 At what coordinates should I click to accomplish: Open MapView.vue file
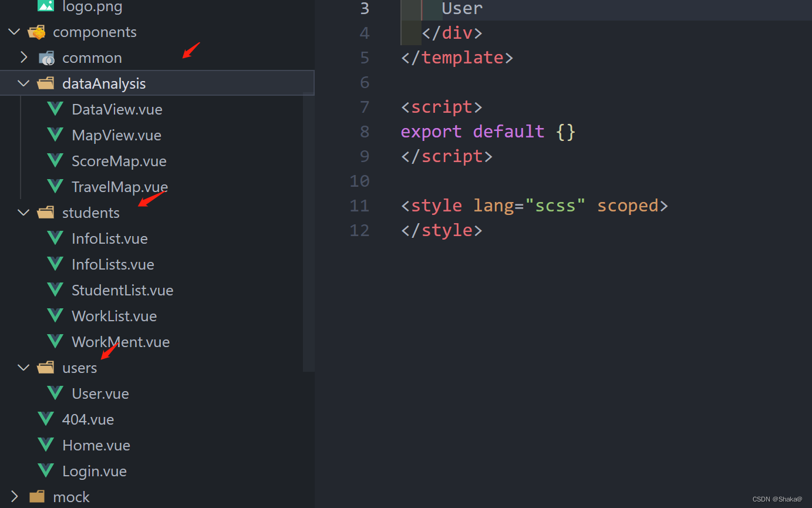pos(116,136)
